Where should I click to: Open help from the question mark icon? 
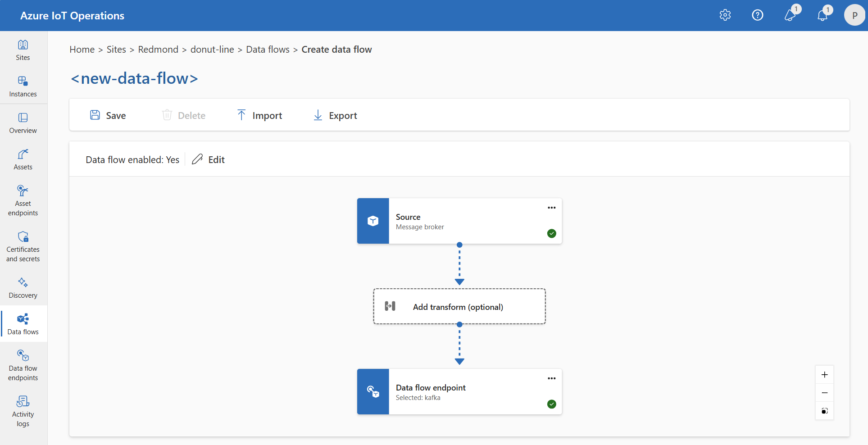point(758,15)
